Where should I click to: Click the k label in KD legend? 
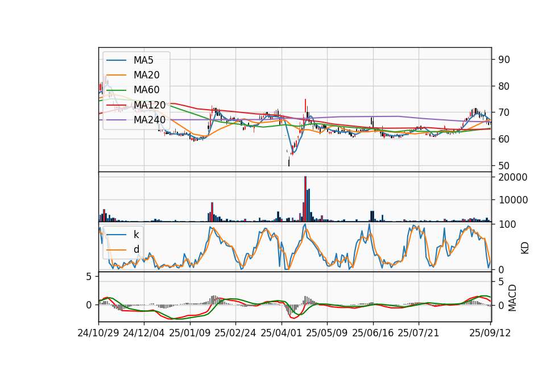pyautogui.click(x=136, y=235)
